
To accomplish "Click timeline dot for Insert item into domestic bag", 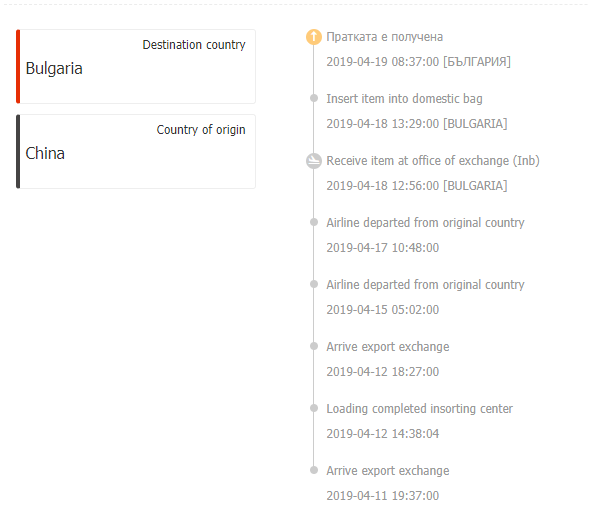I will point(314,98).
